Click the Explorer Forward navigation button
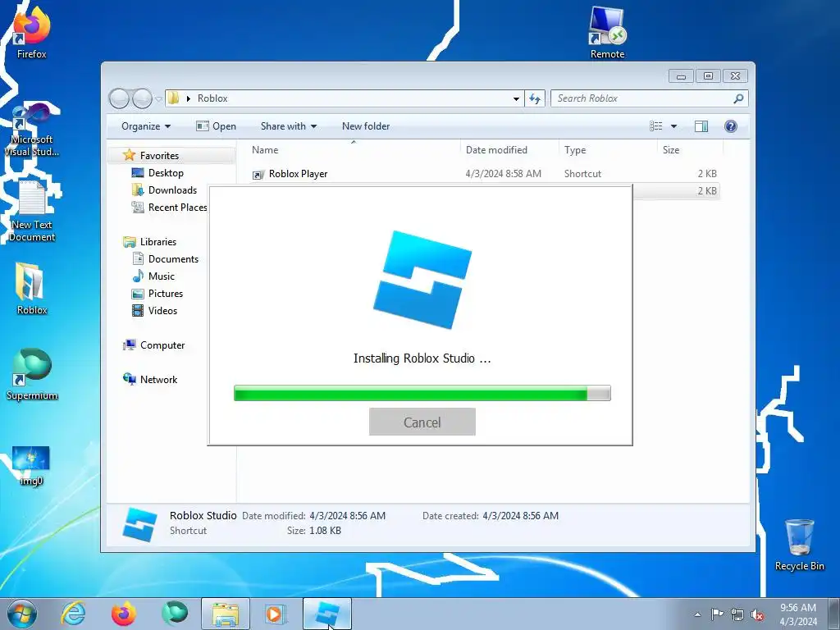Image resolution: width=840 pixels, height=630 pixels. point(142,98)
